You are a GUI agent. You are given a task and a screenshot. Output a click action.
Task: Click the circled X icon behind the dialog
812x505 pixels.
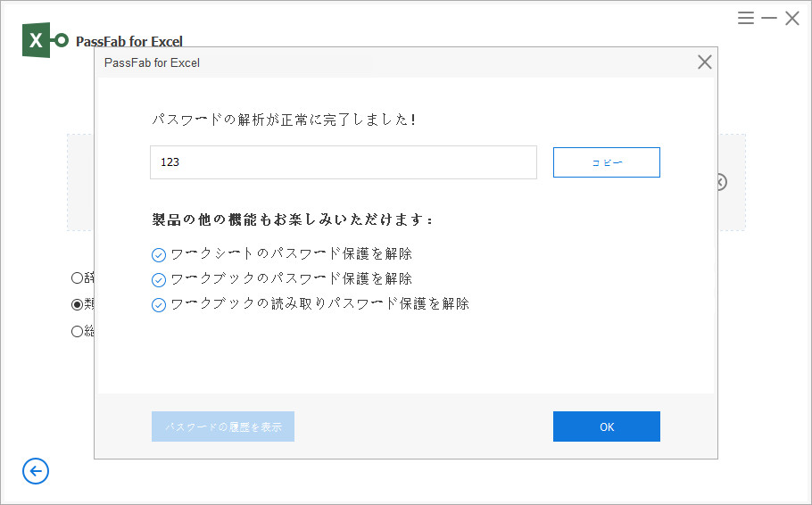pyautogui.click(x=721, y=182)
